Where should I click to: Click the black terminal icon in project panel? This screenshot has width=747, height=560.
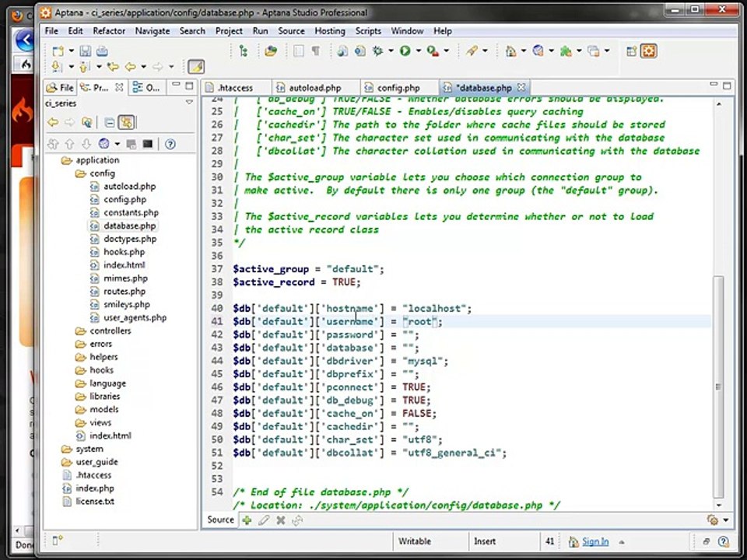pos(148,144)
